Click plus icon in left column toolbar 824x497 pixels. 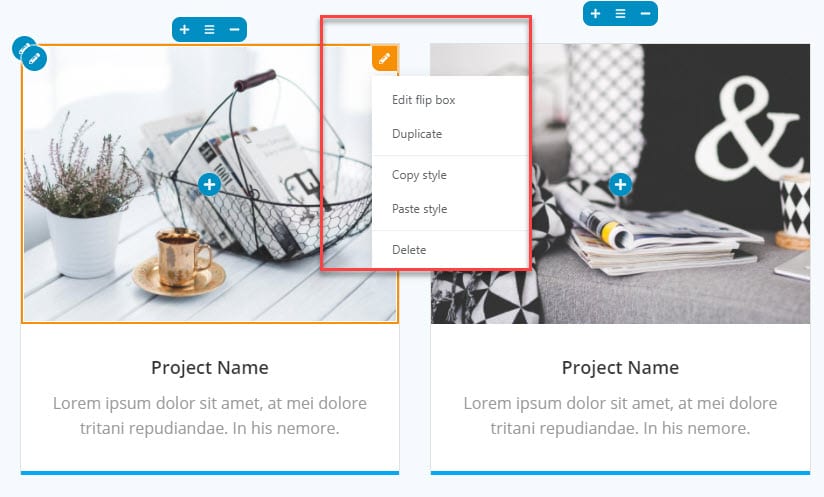click(184, 29)
